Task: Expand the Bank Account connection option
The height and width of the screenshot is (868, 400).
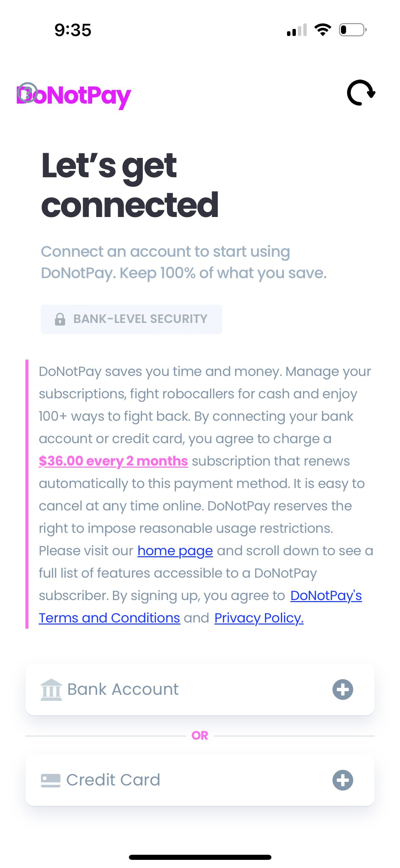Action: tap(200, 689)
